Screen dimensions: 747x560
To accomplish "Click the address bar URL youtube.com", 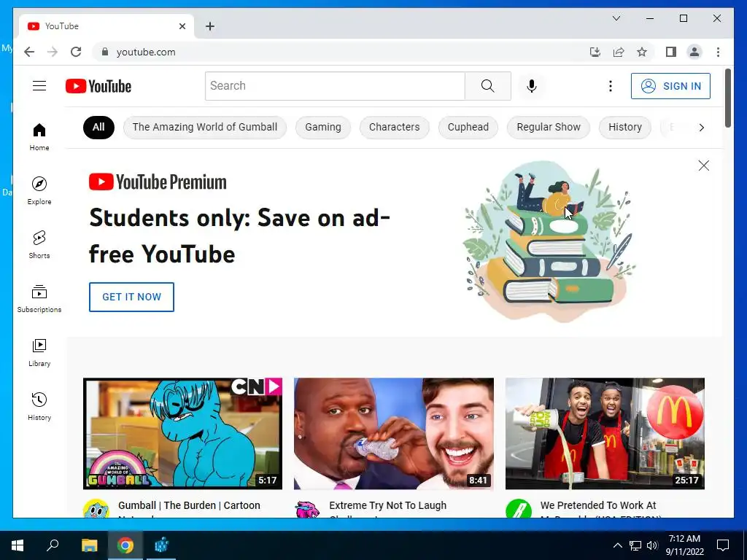I will pos(146,52).
